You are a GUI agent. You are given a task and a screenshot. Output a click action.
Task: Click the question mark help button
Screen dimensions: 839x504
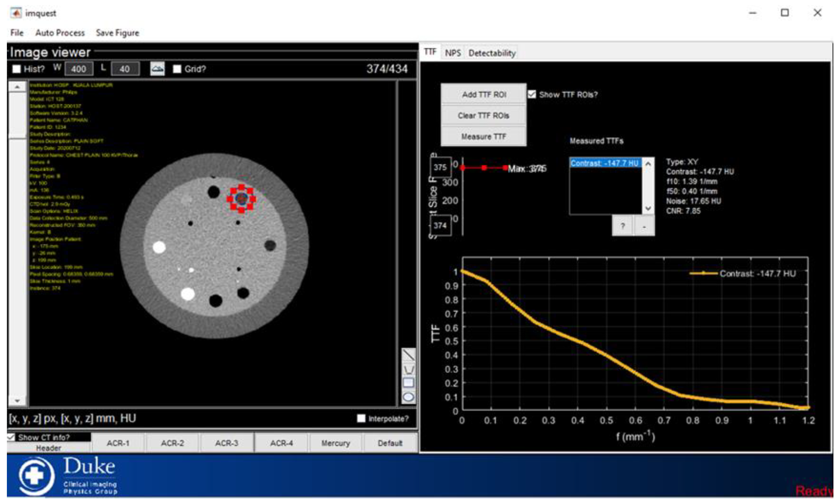(x=622, y=226)
